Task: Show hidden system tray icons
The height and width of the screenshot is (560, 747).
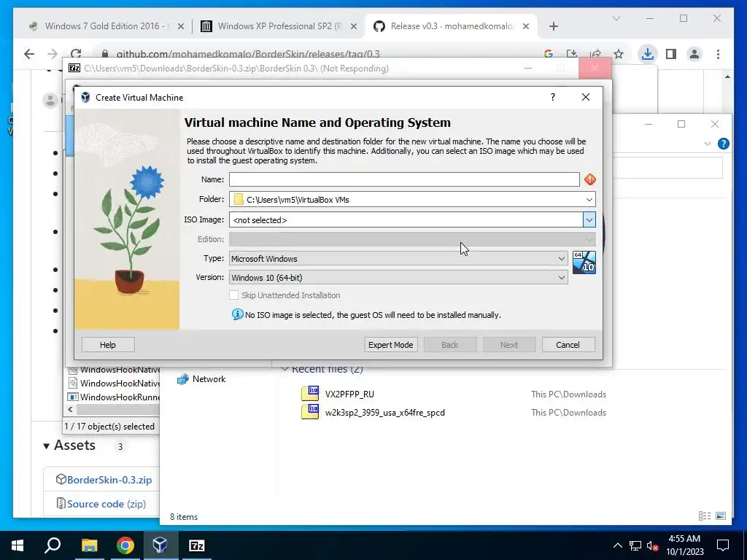Action: pos(617,545)
